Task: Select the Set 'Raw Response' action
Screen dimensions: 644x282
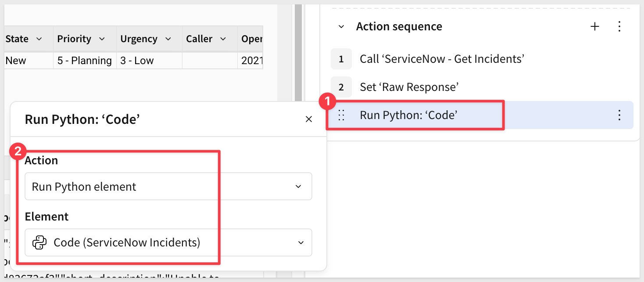Action: (x=409, y=87)
